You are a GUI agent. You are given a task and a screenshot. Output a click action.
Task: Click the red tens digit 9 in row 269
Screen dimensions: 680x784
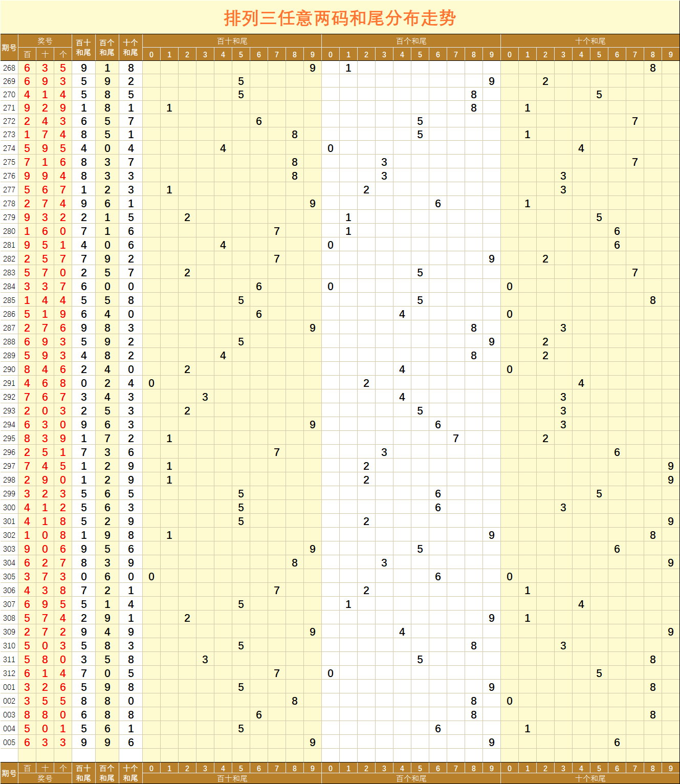coord(45,81)
